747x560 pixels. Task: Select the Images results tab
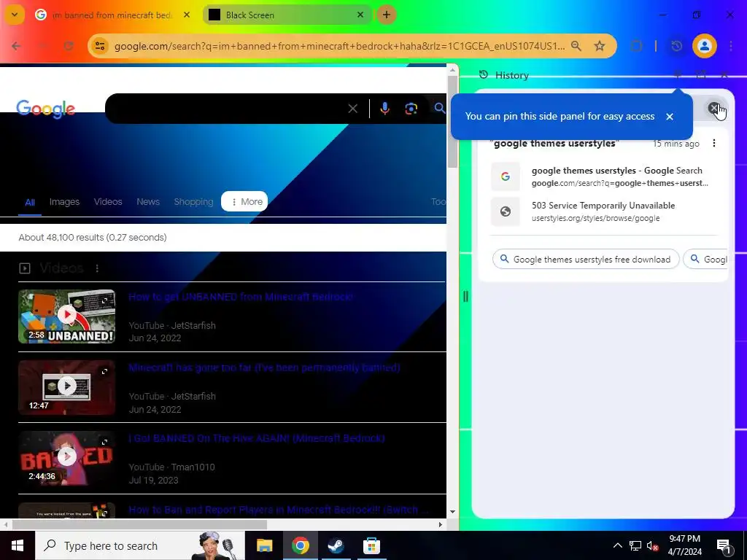(x=64, y=202)
